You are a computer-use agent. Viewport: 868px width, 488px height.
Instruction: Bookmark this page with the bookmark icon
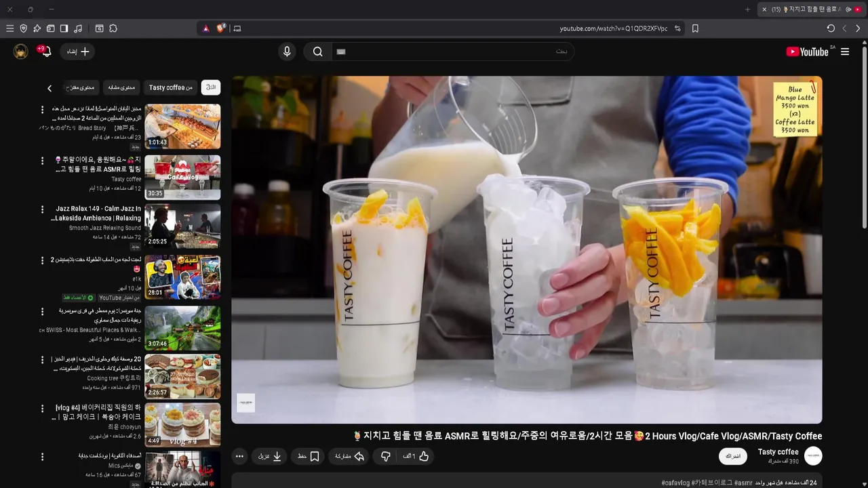[x=695, y=28]
